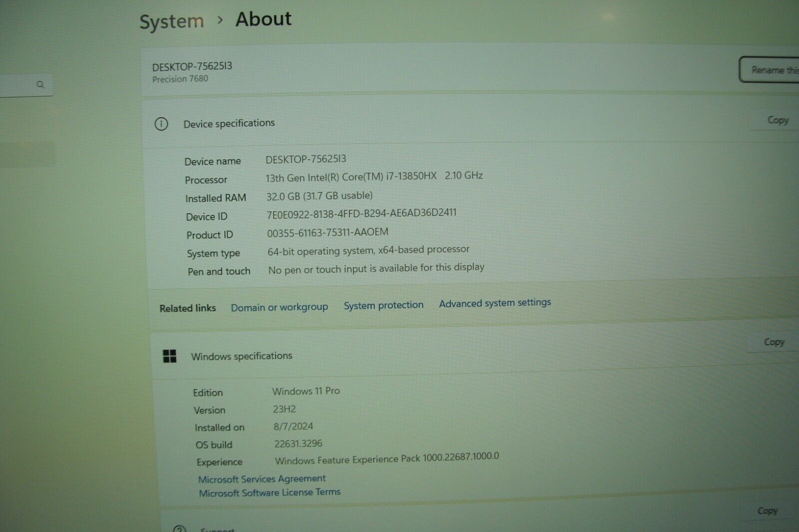This screenshot has width=799, height=532.
Task: Click the search magnifier icon in sidebar
Action: [x=40, y=85]
